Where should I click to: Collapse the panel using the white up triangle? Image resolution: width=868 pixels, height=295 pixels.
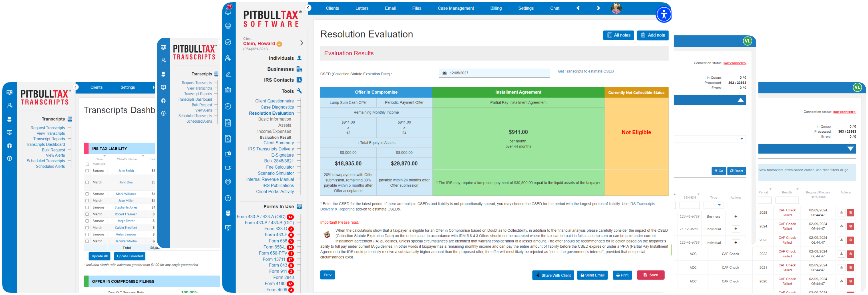coord(741,100)
